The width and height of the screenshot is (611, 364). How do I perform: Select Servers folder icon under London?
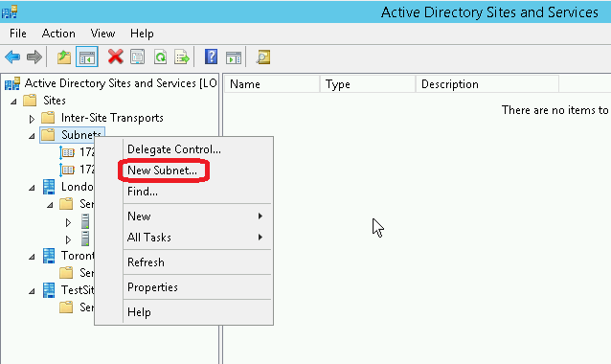pyautogui.click(x=66, y=204)
